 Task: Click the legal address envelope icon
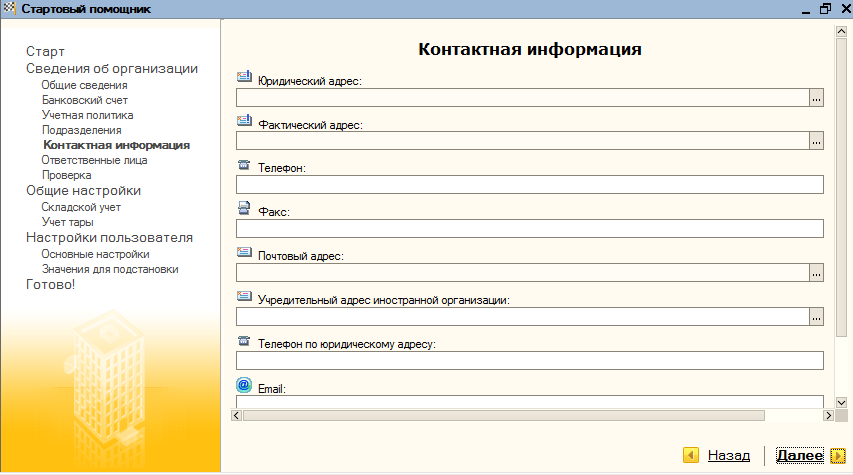click(244, 77)
